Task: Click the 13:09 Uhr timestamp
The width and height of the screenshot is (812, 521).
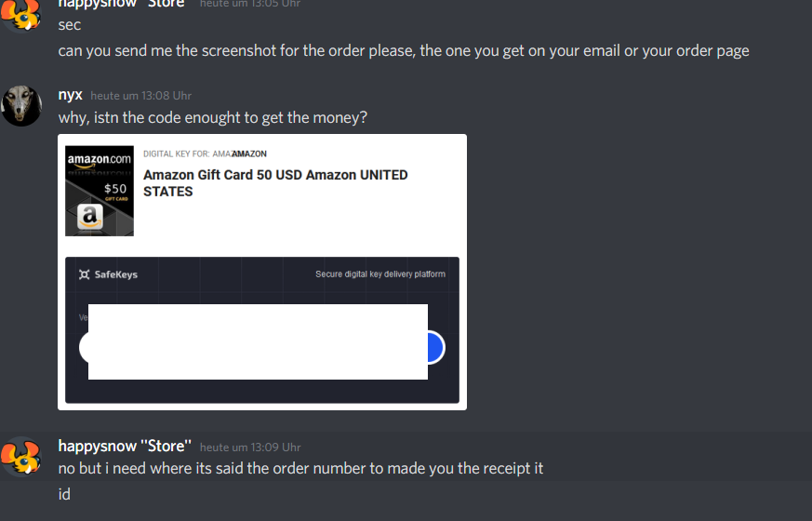Action: point(250,448)
